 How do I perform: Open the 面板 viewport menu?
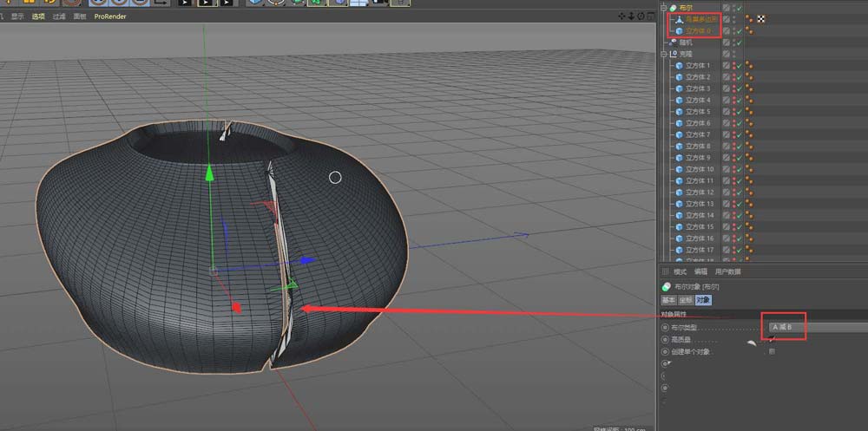[80, 16]
